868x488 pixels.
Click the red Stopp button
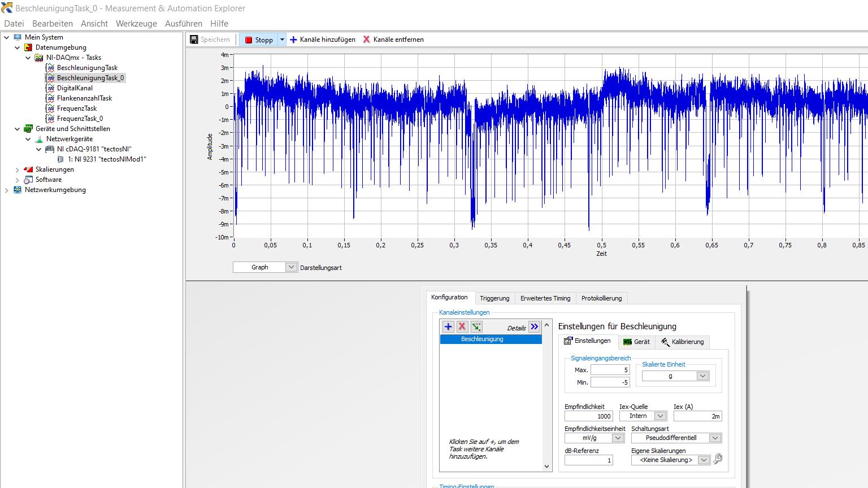point(259,40)
